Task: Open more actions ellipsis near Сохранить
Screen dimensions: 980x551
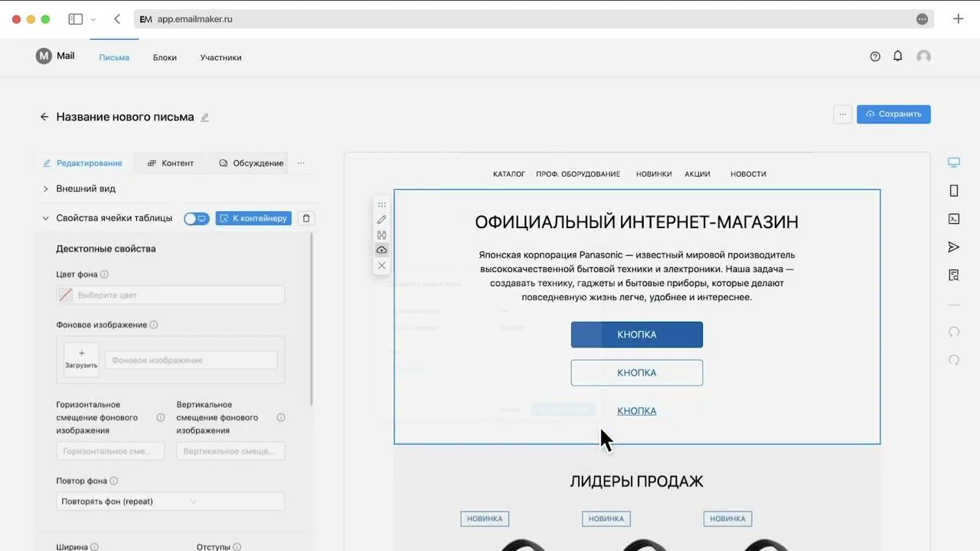Action: (842, 114)
